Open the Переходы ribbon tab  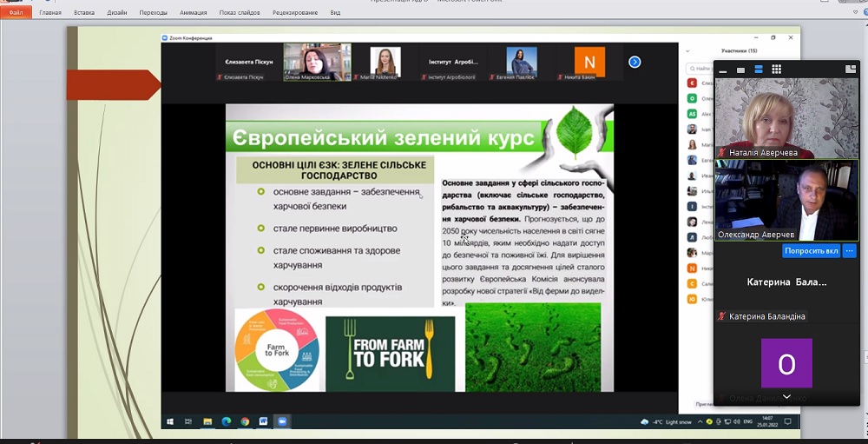(x=154, y=13)
